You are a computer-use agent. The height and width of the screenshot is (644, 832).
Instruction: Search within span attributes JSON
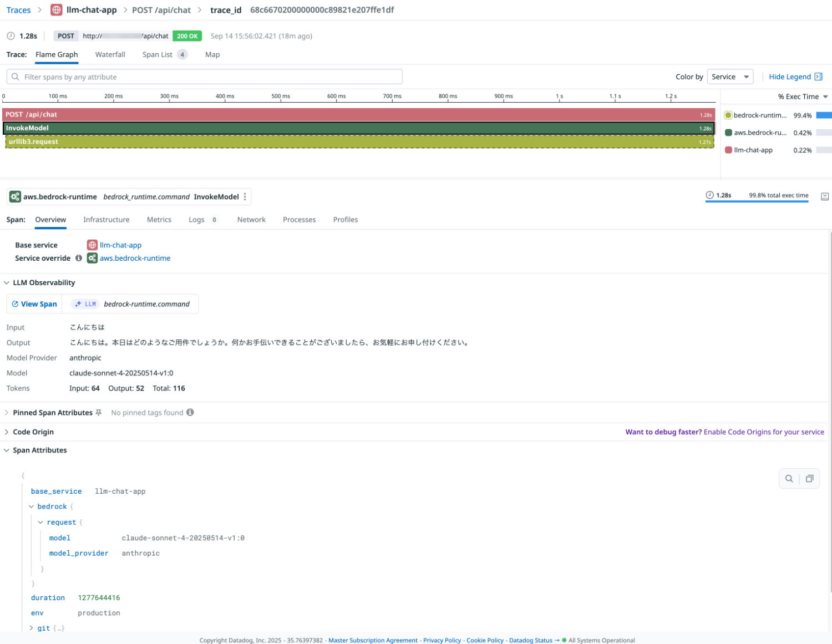coord(789,479)
